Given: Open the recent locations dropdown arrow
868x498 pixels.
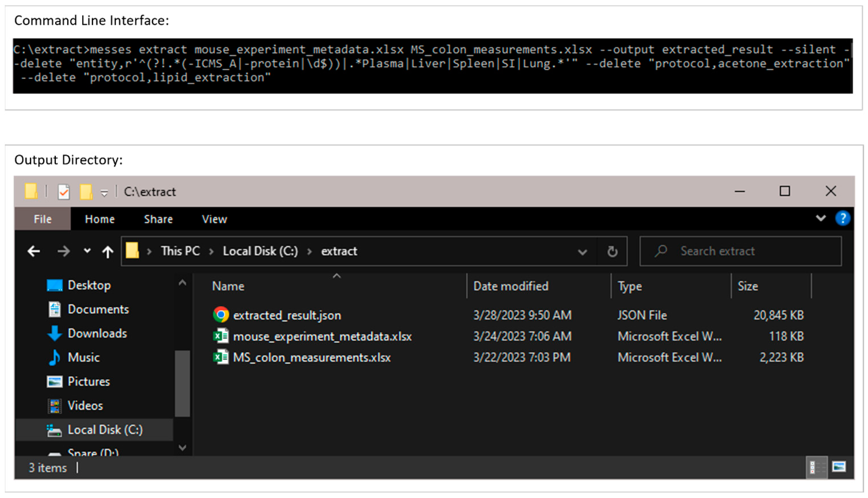Looking at the screenshot, I should 87,251.
